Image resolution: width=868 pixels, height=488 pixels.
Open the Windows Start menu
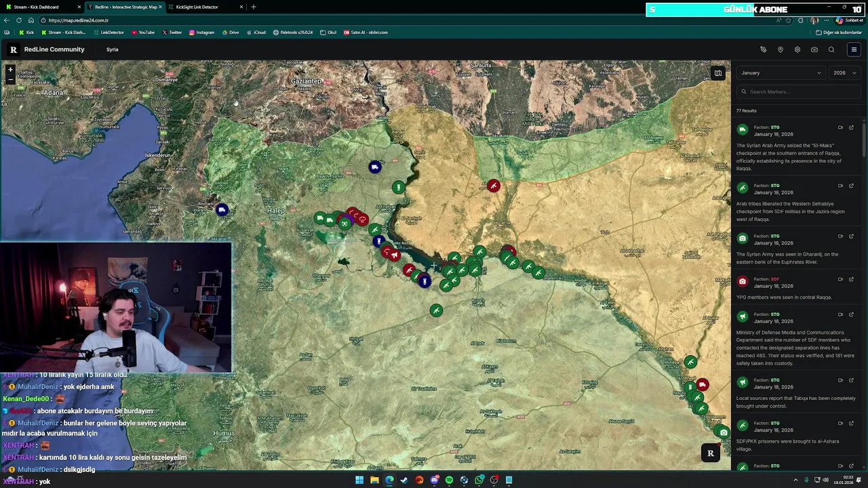[359, 481]
